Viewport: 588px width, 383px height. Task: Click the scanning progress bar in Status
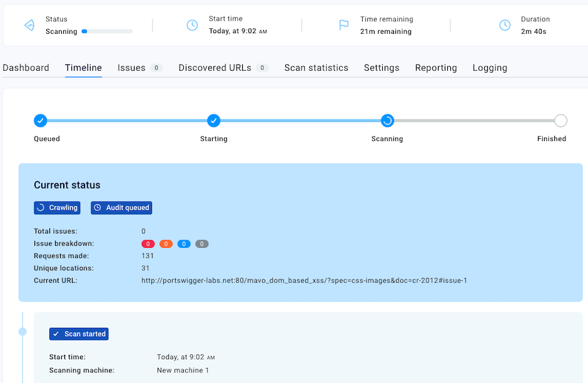tap(107, 31)
